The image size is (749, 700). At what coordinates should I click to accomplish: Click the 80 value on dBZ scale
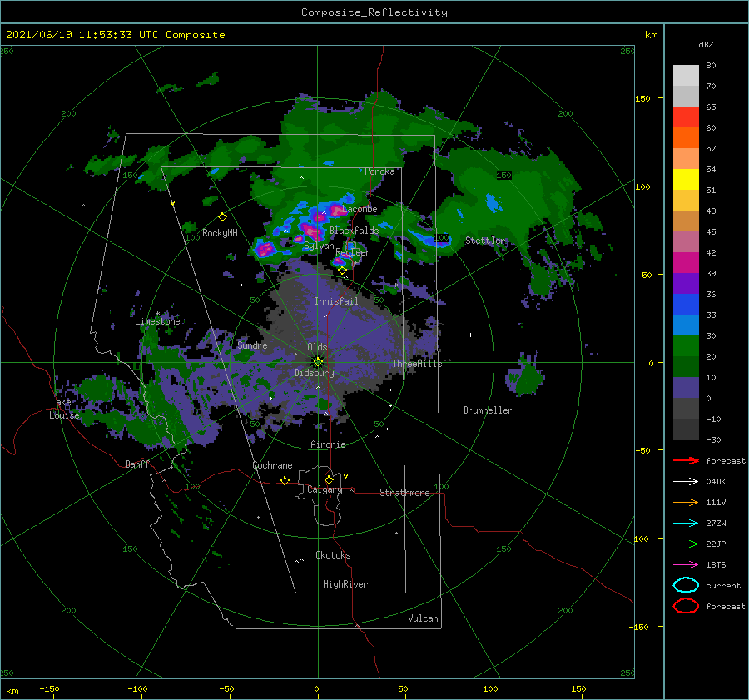click(x=711, y=66)
